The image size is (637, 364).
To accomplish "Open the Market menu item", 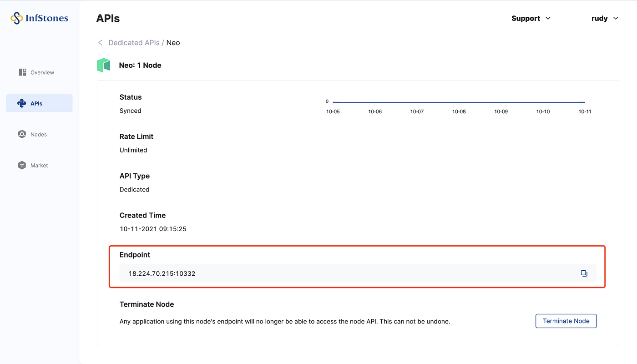I will pyautogui.click(x=39, y=165).
